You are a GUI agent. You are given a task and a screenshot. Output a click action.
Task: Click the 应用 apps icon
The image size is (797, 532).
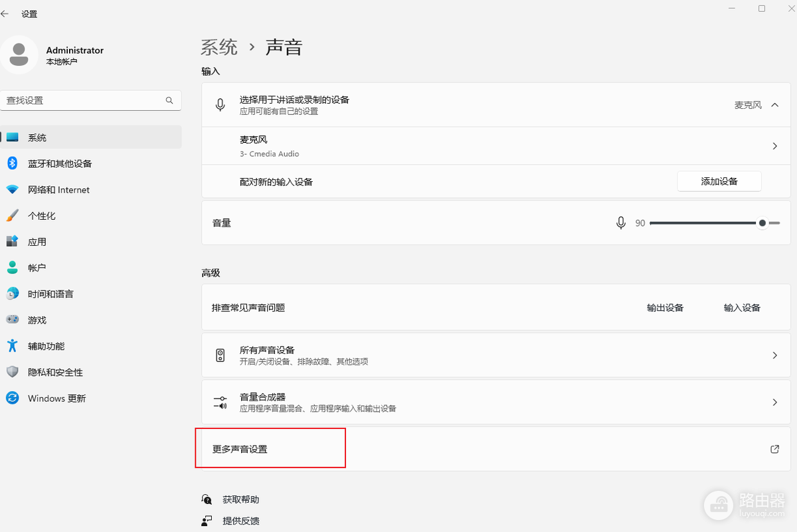point(13,242)
